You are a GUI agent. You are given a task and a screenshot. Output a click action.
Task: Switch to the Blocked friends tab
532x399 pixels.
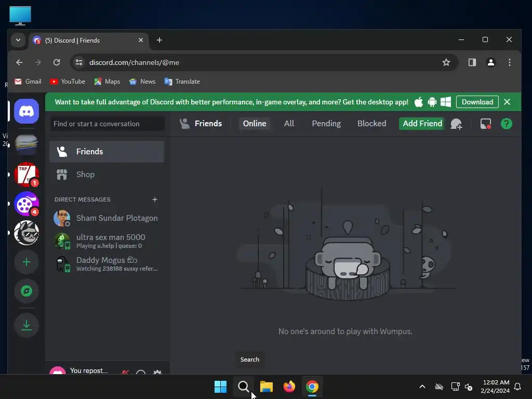371,124
